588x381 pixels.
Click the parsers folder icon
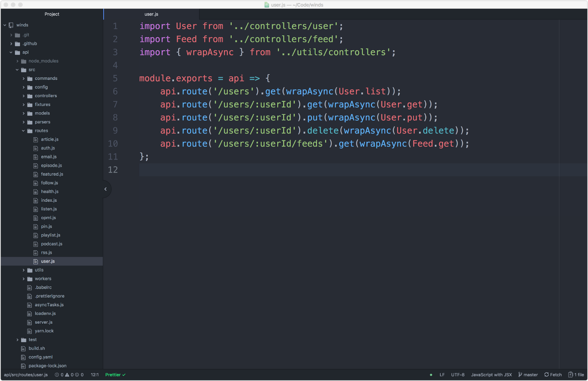[30, 122]
